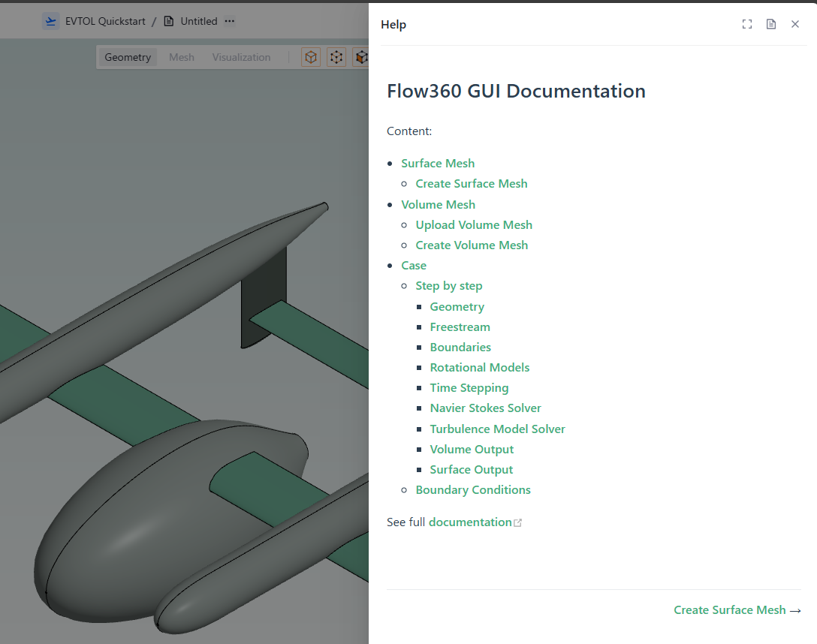Go to the Freestream help section
The image size is (817, 644).
point(460,327)
